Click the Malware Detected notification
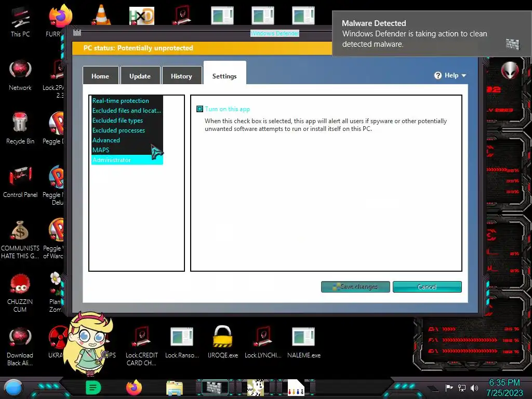Image resolution: width=532 pixels, height=399 pixels. tap(432, 33)
